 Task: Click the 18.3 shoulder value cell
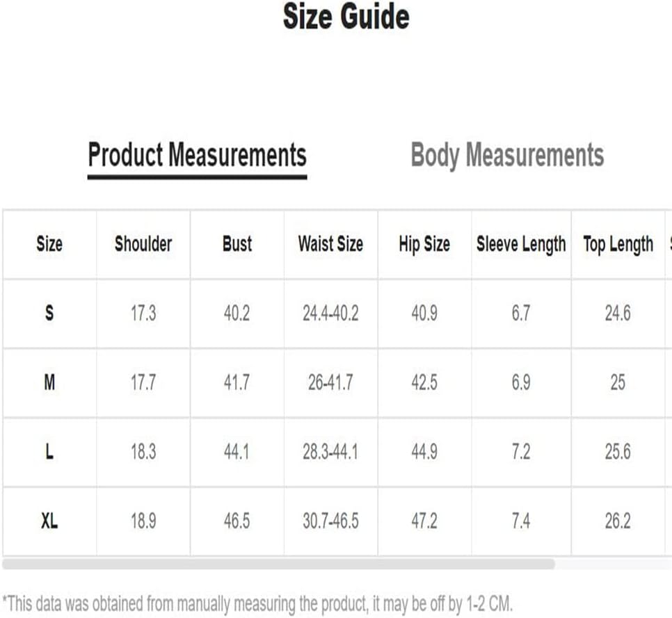[x=143, y=452]
